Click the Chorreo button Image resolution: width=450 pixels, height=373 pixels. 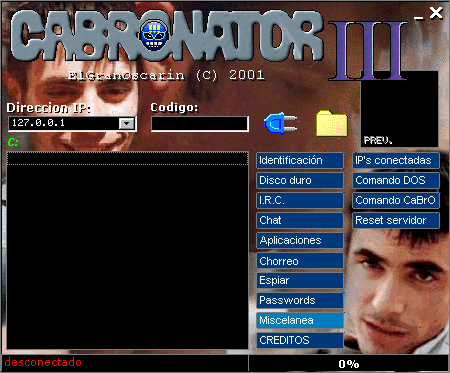point(300,261)
